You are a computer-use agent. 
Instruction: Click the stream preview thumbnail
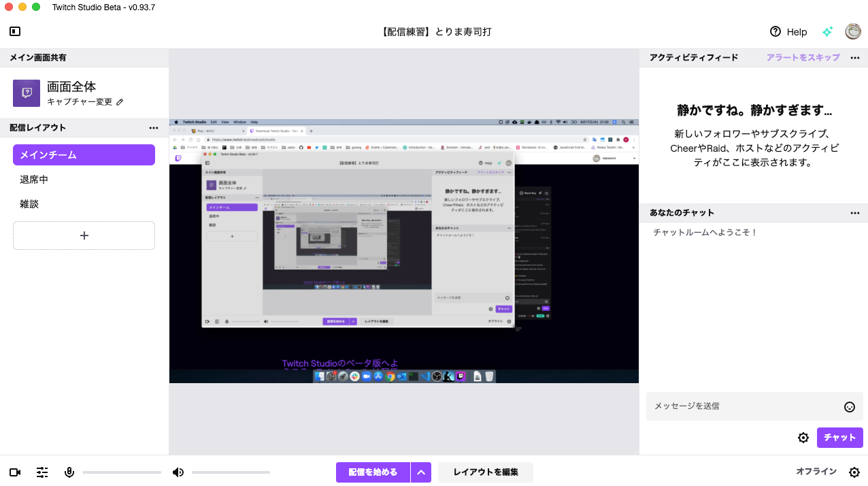404,251
